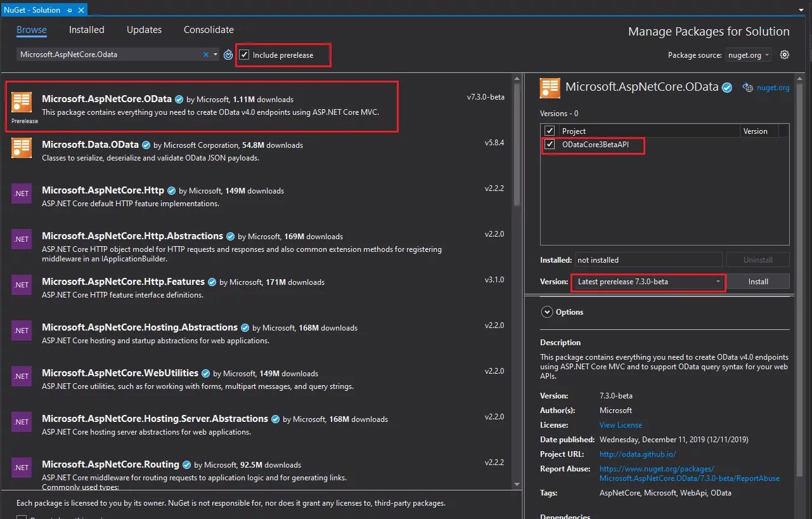
Task: Click the .NET icon beside Microsoft.AspNetCore.Http.Abstractions
Action: (x=22, y=239)
